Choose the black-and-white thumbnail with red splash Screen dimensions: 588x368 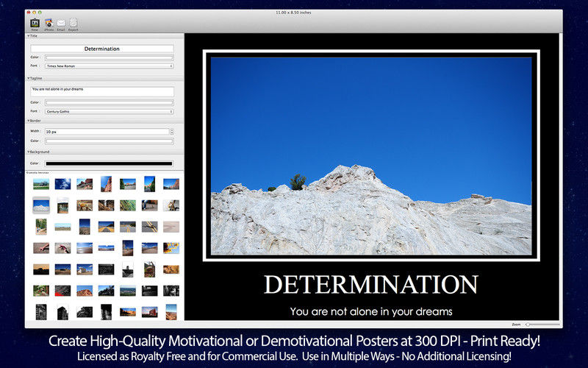click(x=62, y=291)
